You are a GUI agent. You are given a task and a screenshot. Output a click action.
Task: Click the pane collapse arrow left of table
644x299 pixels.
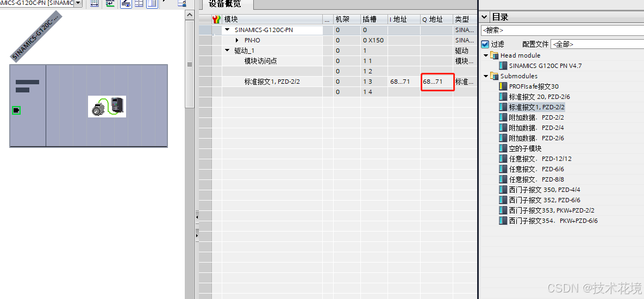coord(197,216)
